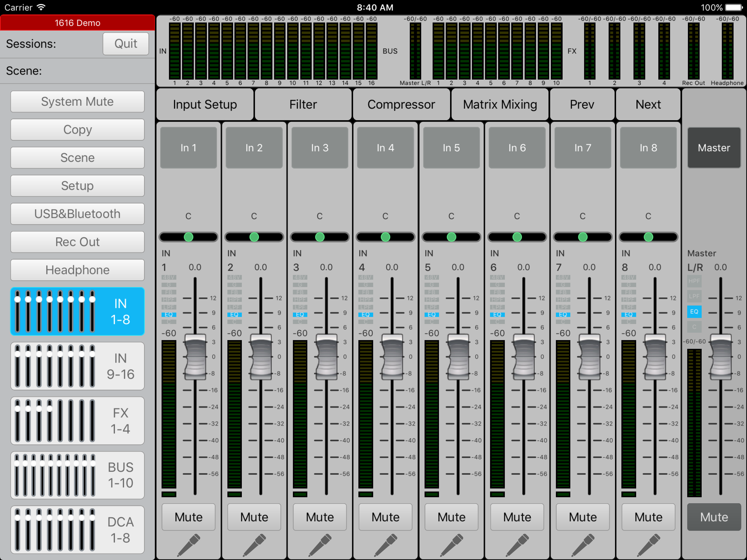Open the Compressor tab
The width and height of the screenshot is (747, 560).
(401, 105)
